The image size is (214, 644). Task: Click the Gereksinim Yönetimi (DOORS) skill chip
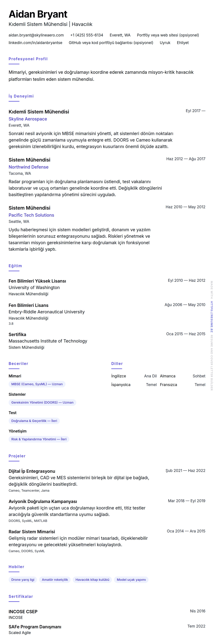pyautogui.click(x=42, y=402)
